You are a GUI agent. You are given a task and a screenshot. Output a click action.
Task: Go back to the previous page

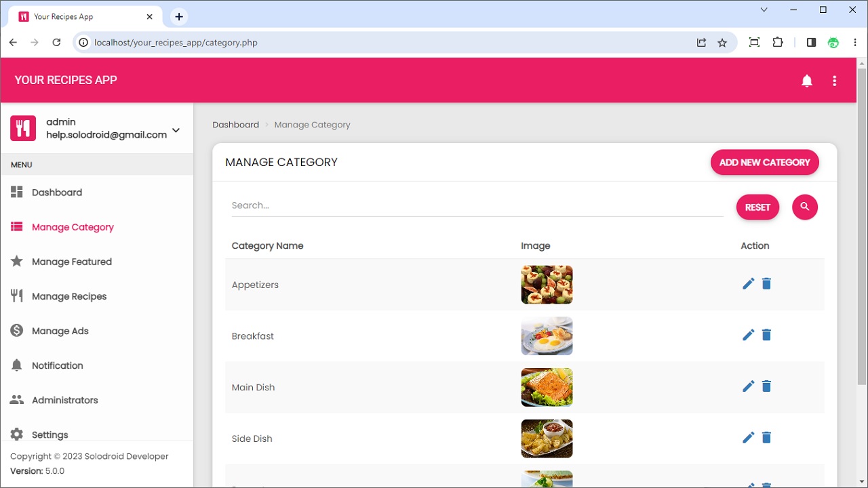(13, 43)
